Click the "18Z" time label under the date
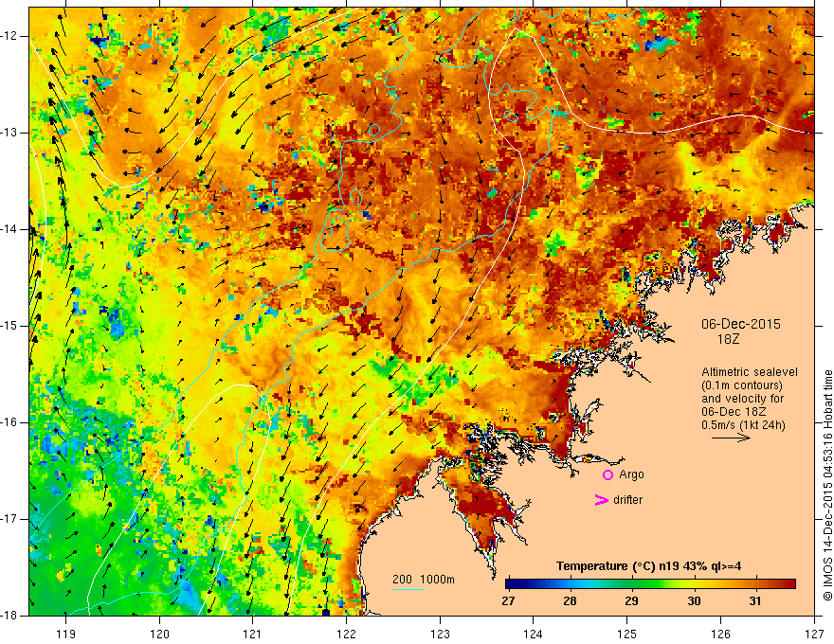 [728, 339]
